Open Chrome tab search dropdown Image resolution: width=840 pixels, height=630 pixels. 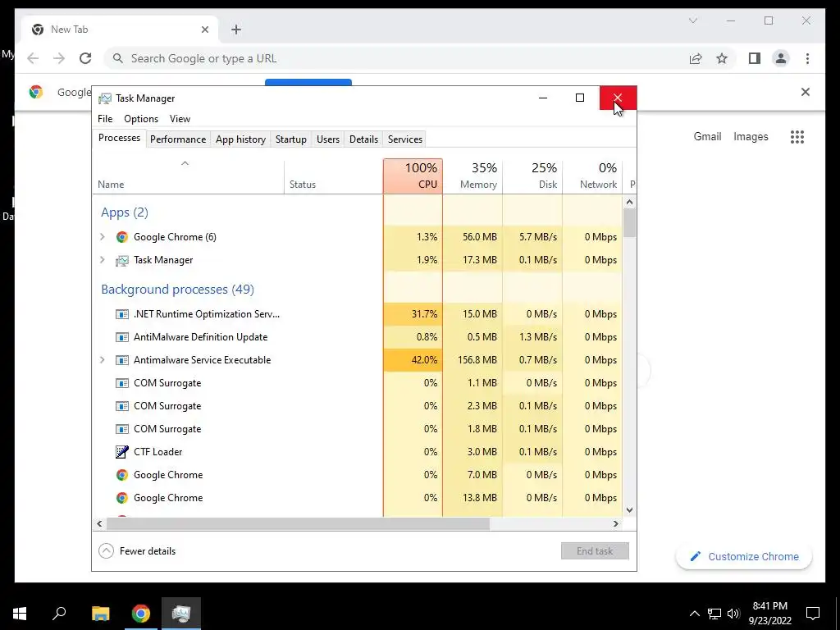coord(693,21)
